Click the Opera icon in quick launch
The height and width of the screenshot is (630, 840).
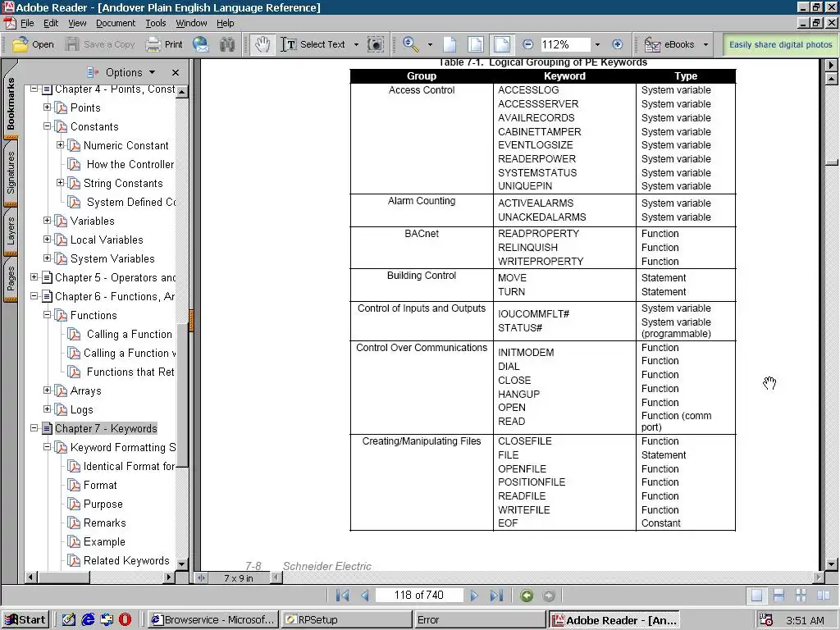(x=126, y=620)
